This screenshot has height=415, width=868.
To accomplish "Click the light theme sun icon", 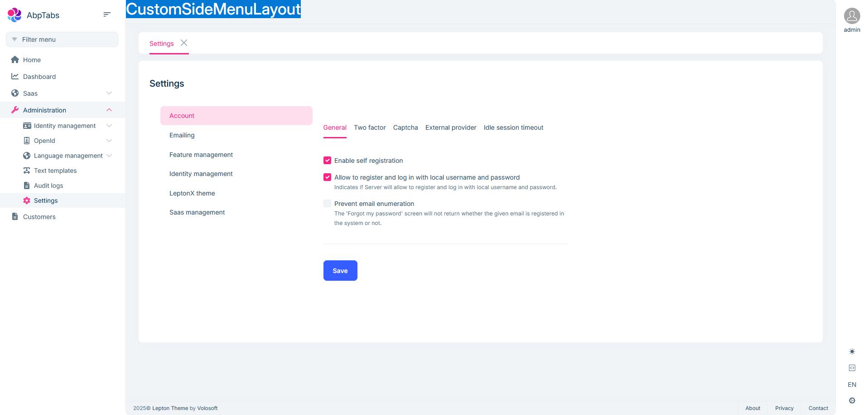I will (852, 352).
